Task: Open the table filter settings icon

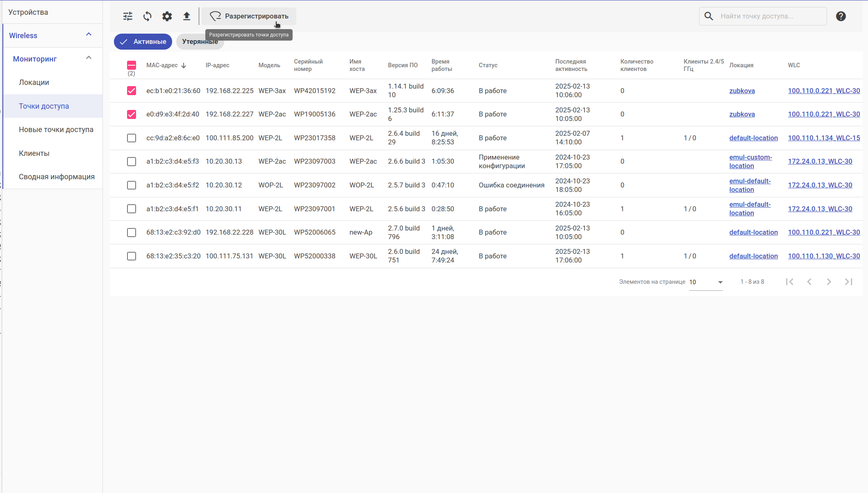Action: 128,16
